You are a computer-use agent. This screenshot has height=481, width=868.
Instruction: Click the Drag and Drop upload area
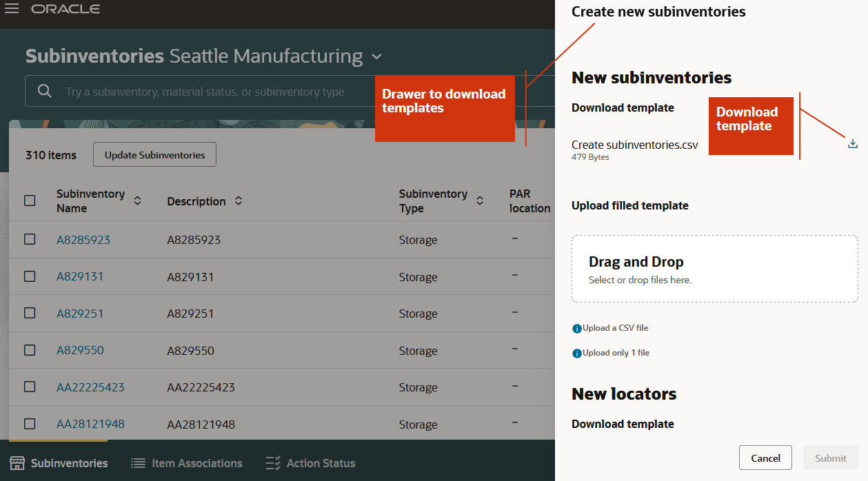pos(714,269)
